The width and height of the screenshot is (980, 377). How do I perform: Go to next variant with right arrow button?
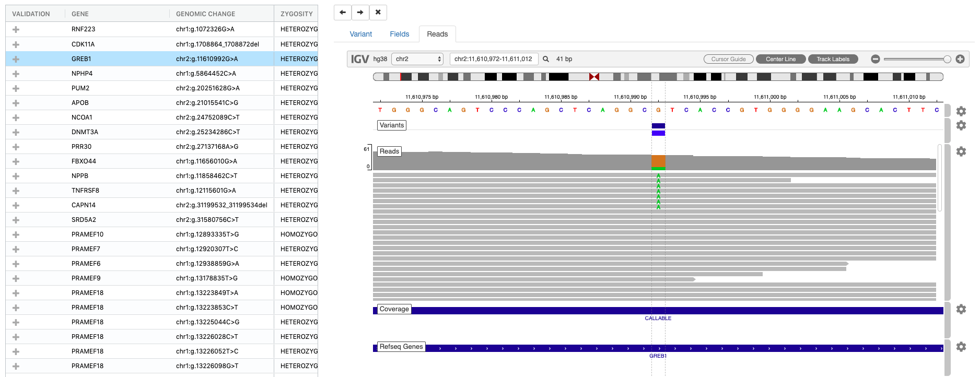point(360,12)
